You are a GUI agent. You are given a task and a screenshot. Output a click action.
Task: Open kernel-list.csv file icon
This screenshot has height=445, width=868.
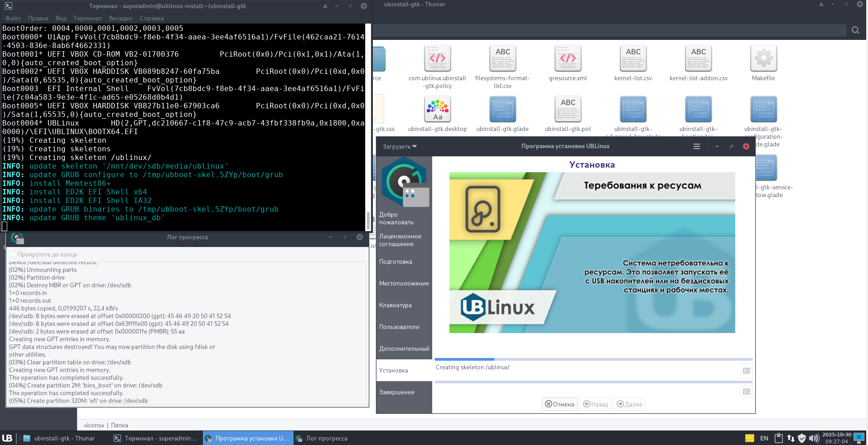(x=633, y=59)
